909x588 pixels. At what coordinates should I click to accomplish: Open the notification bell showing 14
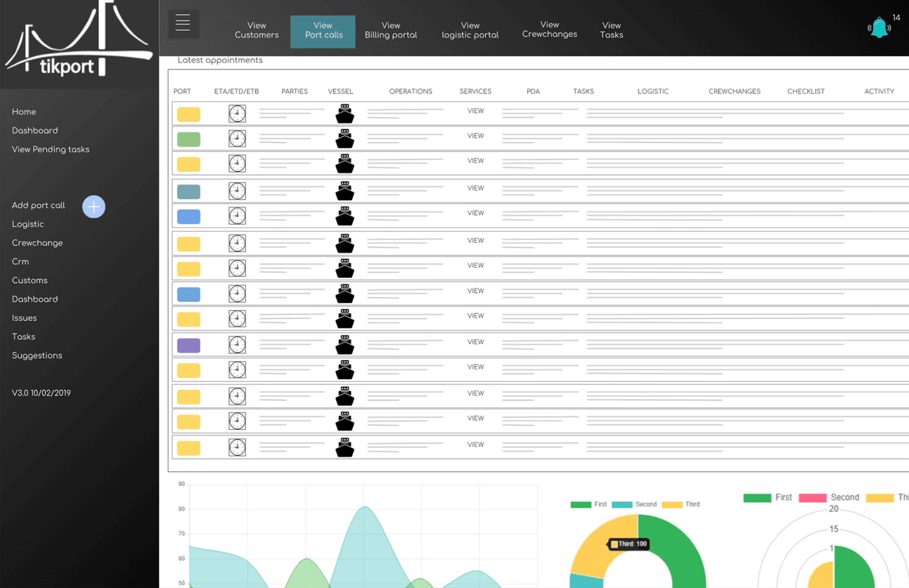tap(879, 28)
